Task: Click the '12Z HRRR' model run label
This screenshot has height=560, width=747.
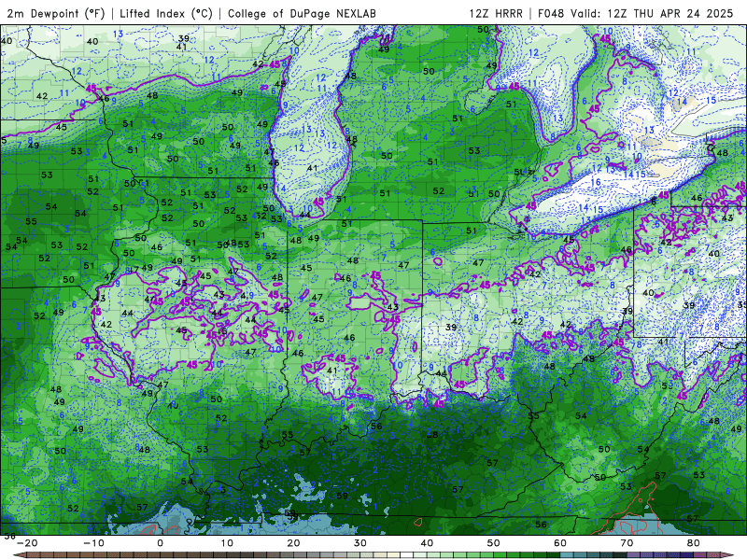Action: coord(496,13)
